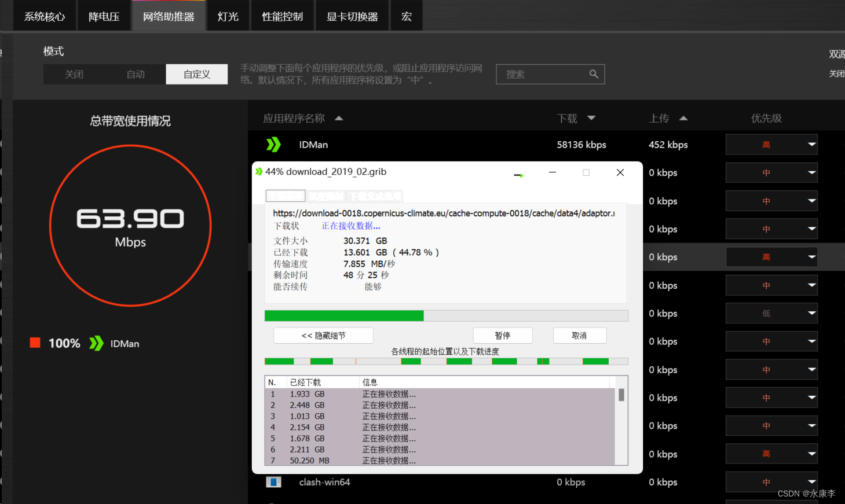Click the 优先级 column header
This screenshot has width=845, height=504.
pyautogui.click(x=766, y=118)
